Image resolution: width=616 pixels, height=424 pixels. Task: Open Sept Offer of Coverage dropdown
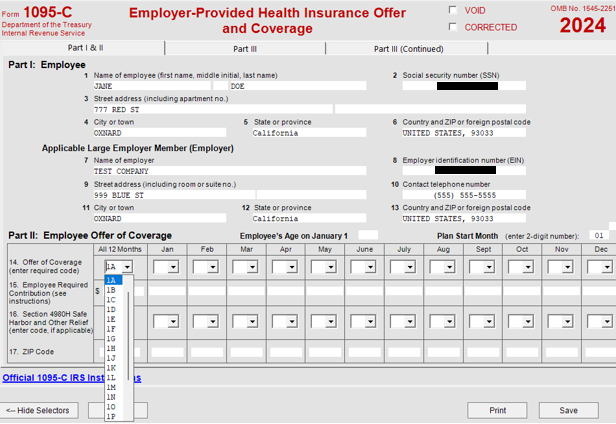pyautogui.click(x=489, y=267)
